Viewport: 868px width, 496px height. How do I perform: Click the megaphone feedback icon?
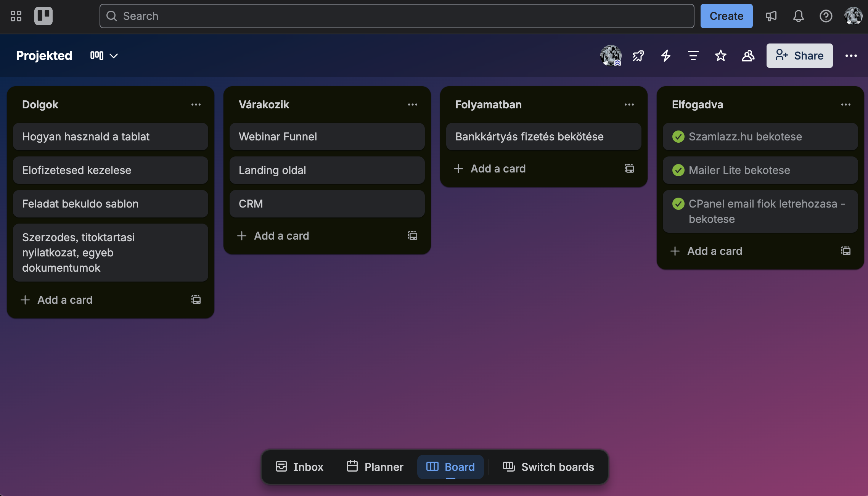[x=771, y=16]
